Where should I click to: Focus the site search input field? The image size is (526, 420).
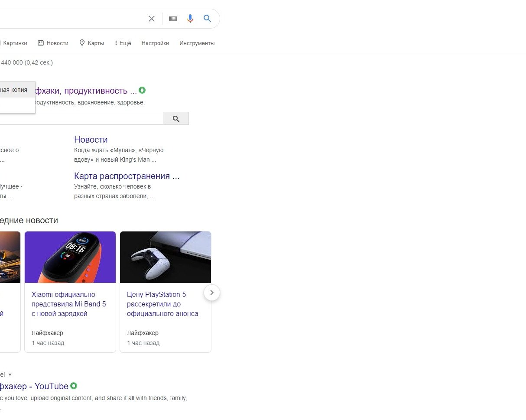[x=81, y=119]
